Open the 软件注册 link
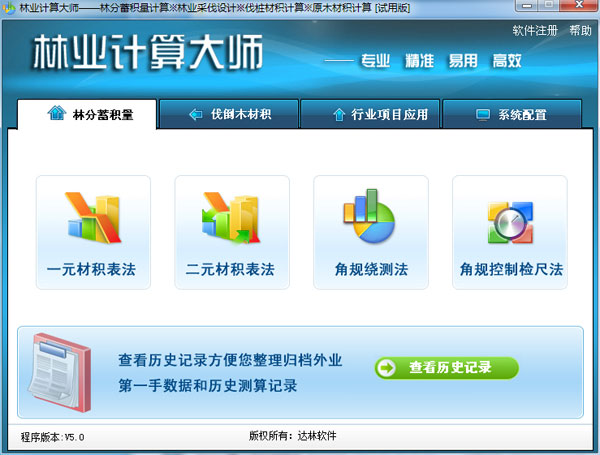Image resolution: width=600 pixels, height=455 pixels. (x=535, y=31)
